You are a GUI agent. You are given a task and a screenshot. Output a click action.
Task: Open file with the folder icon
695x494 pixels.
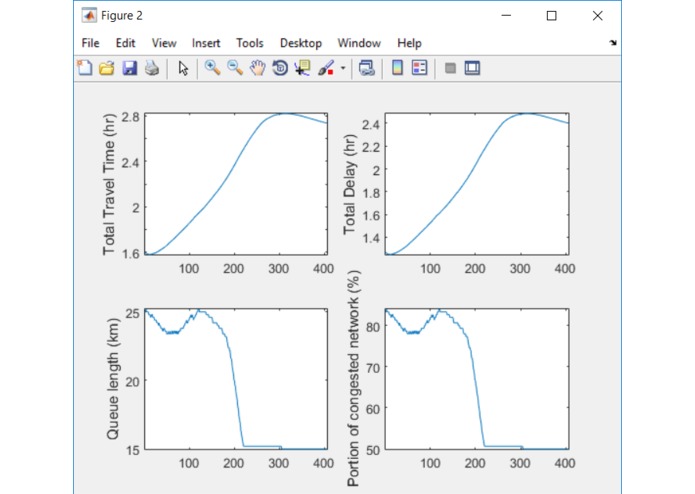point(107,68)
